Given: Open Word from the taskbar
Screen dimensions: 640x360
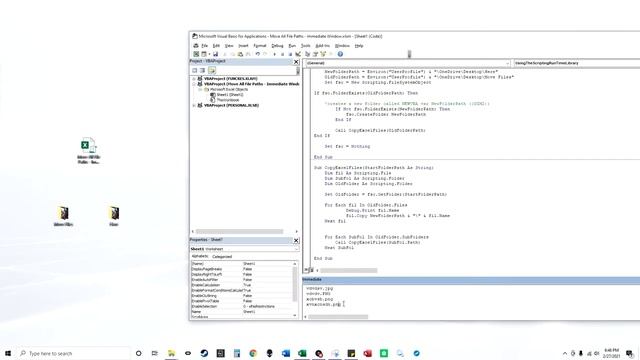Looking at the screenshot, I should coord(286,353).
